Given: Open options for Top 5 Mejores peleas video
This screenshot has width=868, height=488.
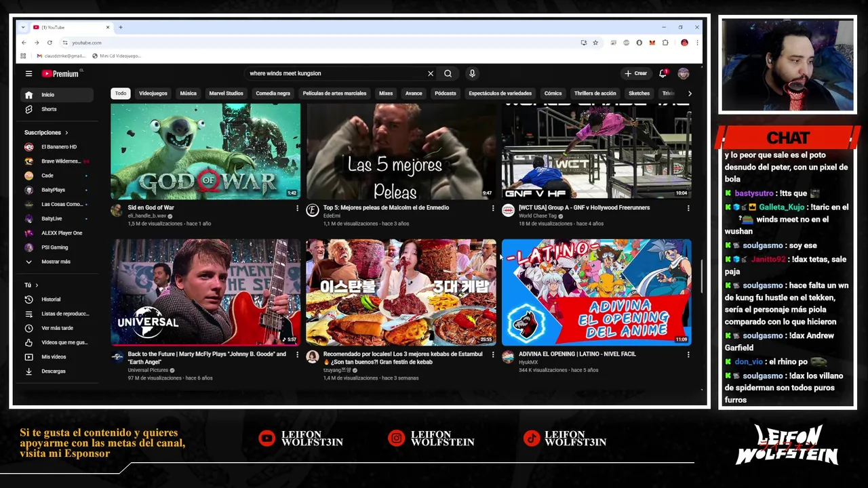Looking at the screenshot, I should 493,209.
